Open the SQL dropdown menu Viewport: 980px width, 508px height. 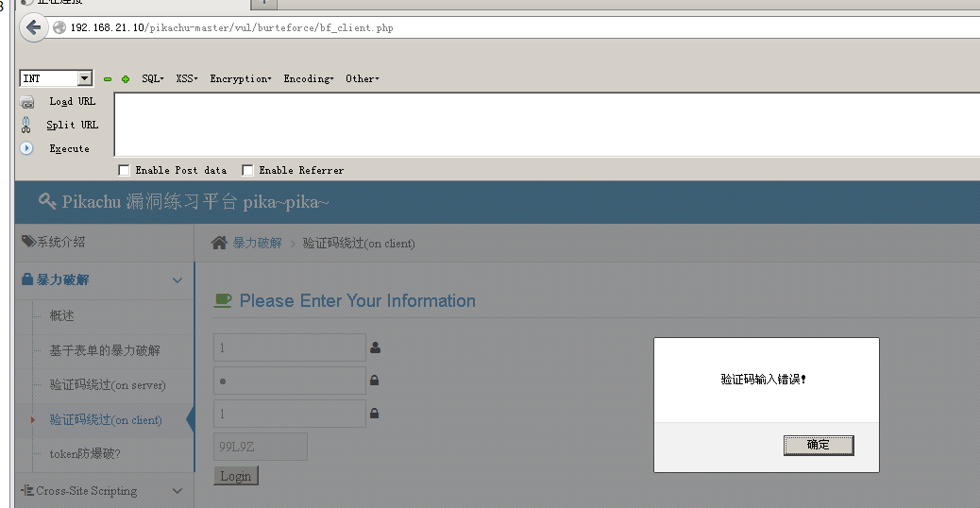coord(153,78)
